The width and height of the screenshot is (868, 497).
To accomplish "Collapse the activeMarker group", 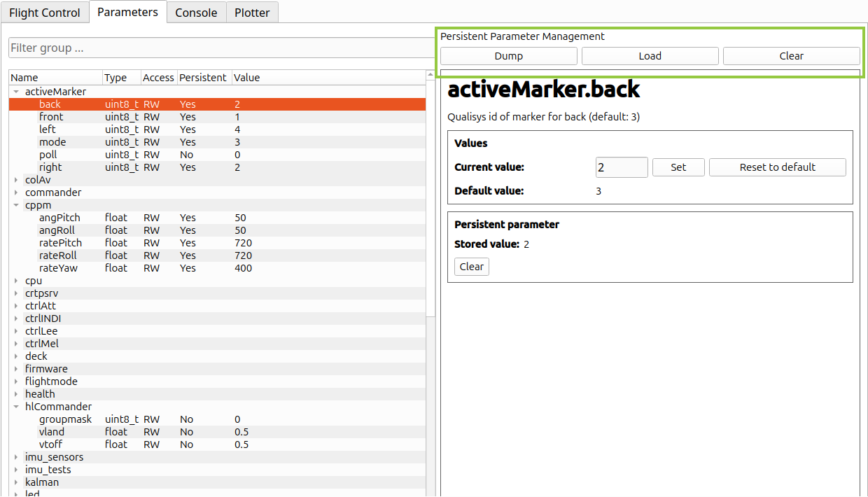I will (x=16, y=92).
